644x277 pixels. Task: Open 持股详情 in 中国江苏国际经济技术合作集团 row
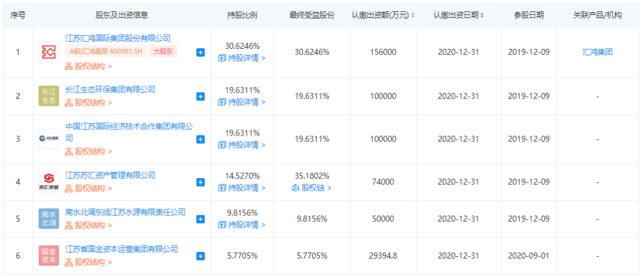[x=242, y=145]
